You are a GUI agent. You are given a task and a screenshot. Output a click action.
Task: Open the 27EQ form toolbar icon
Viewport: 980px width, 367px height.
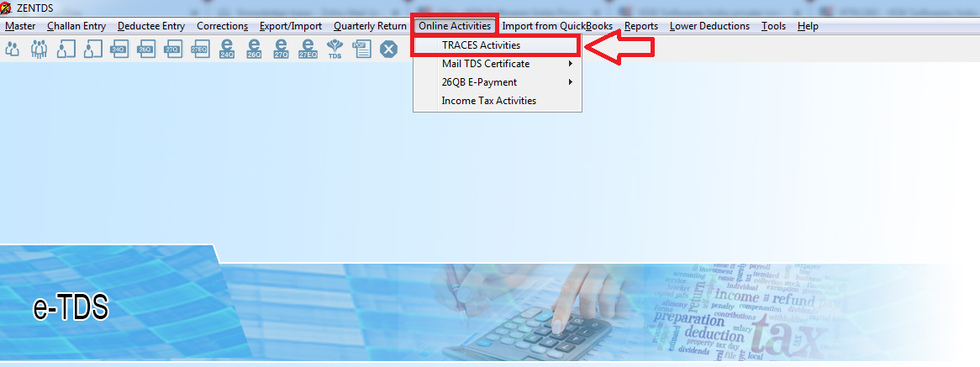pos(199,49)
